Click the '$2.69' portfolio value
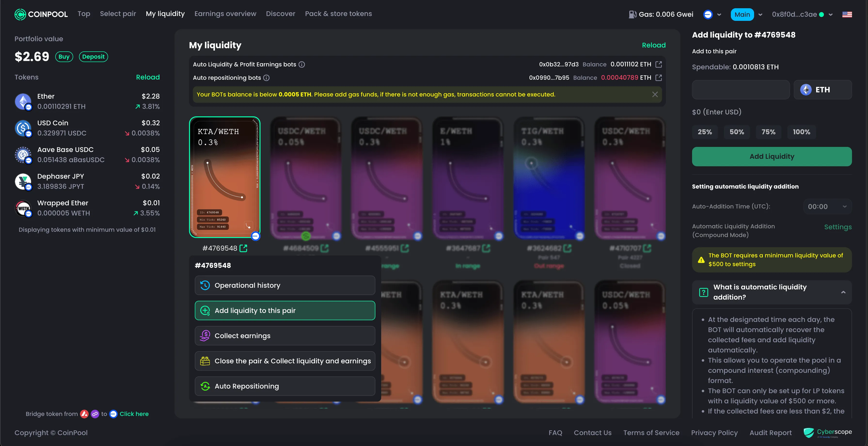 click(x=32, y=57)
